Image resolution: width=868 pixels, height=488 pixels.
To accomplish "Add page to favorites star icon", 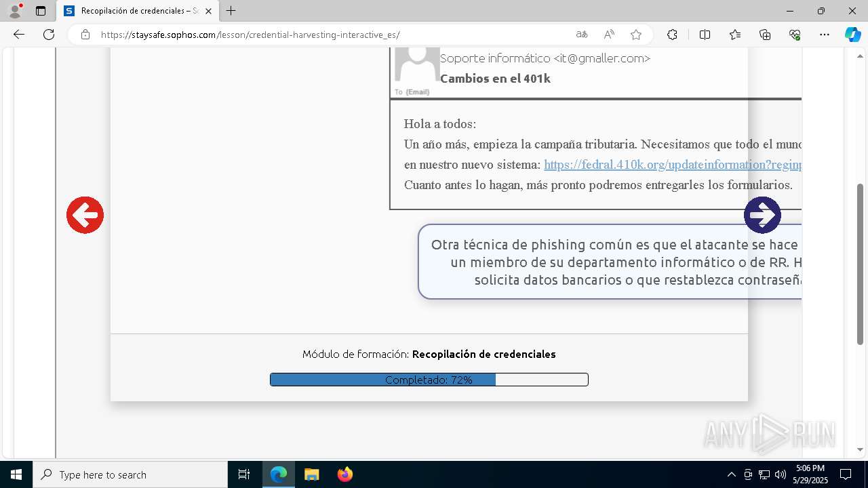I will coord(636,35).
